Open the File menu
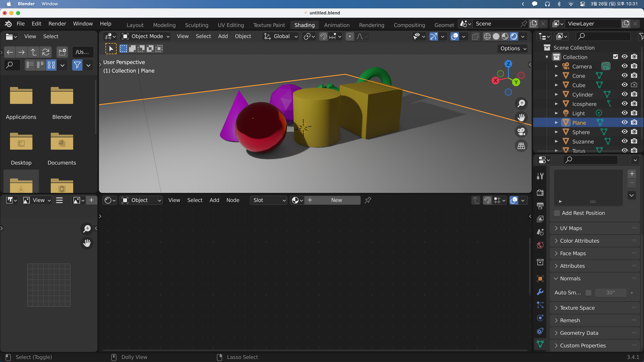Image resolution: width=644 pixels, height=362 pixels. [x=20, y=23]
